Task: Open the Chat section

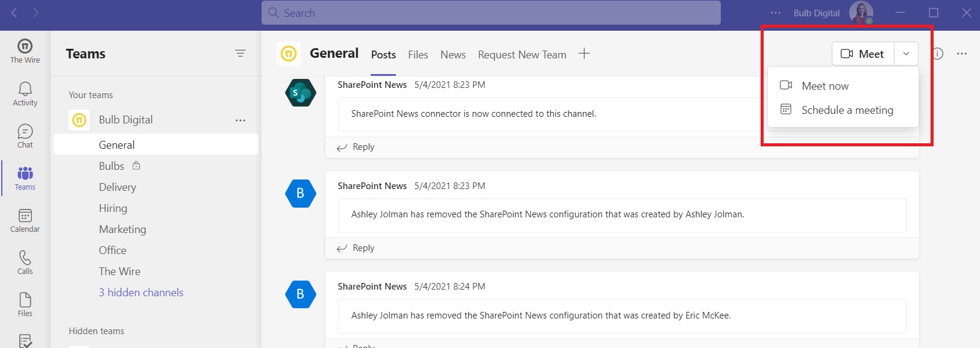Action: (25, 136)
